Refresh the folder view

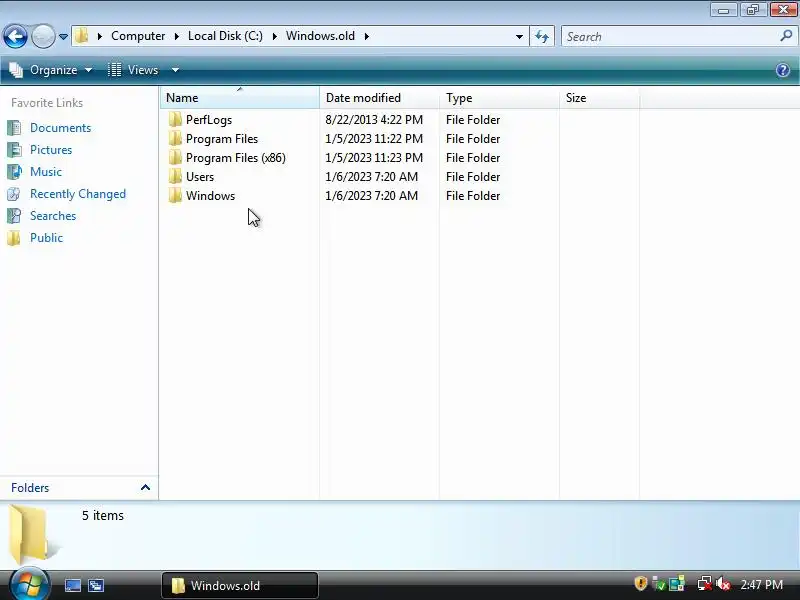(542, 36)
